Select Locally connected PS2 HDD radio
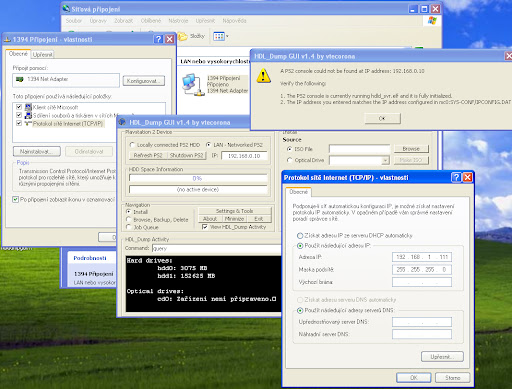 [132, 145]
